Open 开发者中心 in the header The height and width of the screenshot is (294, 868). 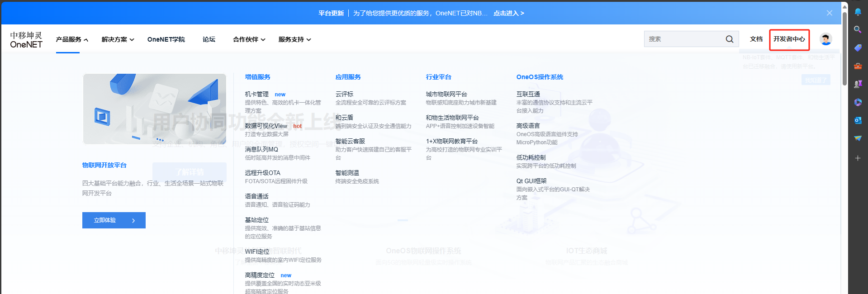click(x=789, y=39)
